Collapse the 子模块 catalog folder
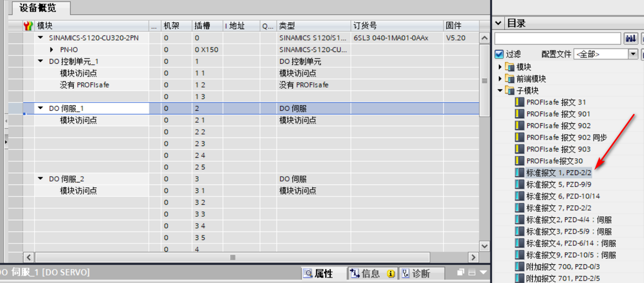Viewport: 644px width, 283px height. [500, 90]
